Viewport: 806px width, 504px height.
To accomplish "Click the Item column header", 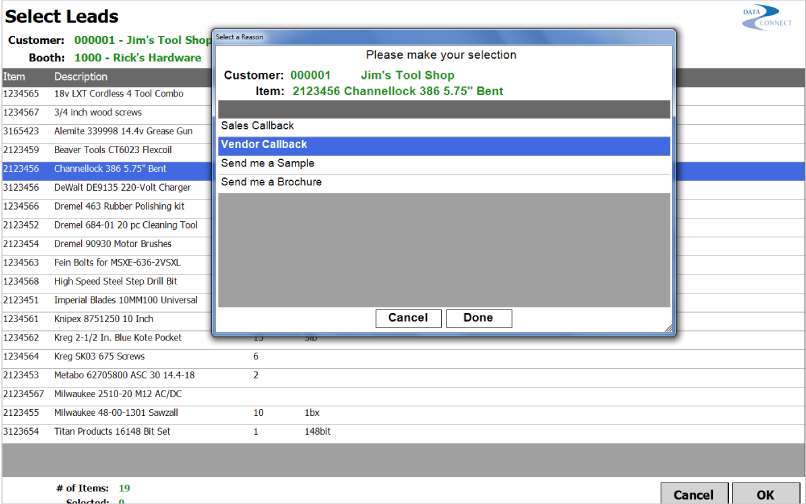I will tap(14, 77).
